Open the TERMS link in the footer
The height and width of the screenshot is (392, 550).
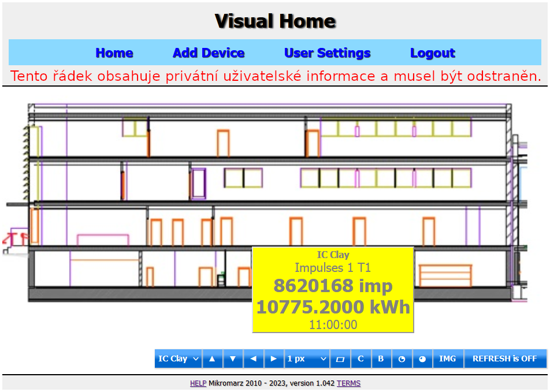(349, 383)
